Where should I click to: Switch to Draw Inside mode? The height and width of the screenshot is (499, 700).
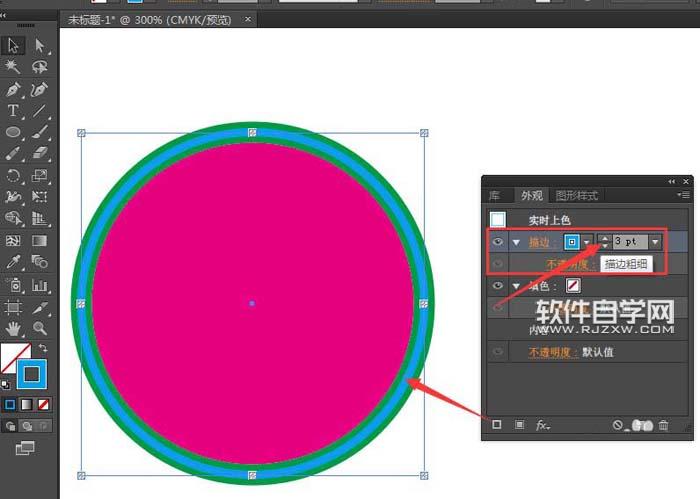43,426
